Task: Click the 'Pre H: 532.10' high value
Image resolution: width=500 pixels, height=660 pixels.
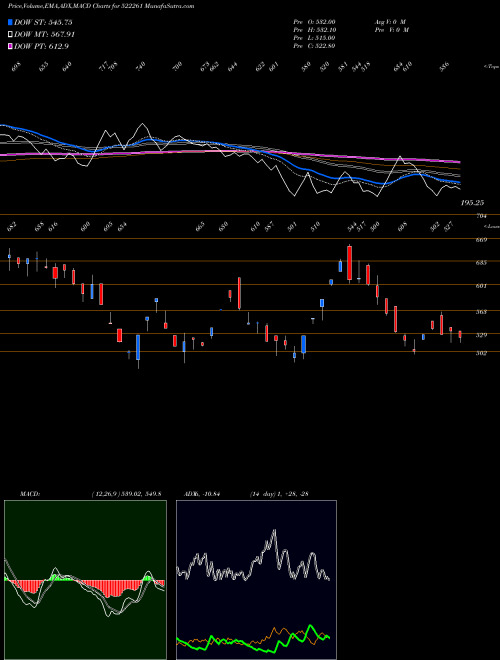Action: [314, 30]
